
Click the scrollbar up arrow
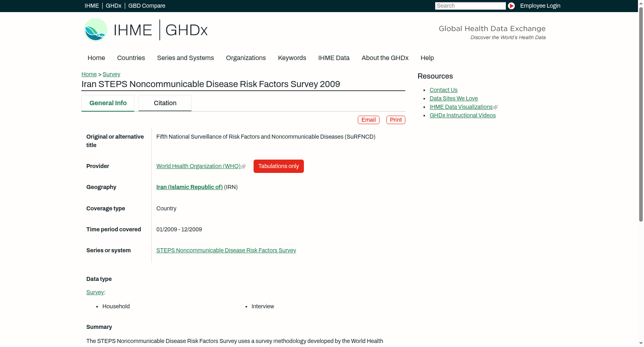point(641,3)
